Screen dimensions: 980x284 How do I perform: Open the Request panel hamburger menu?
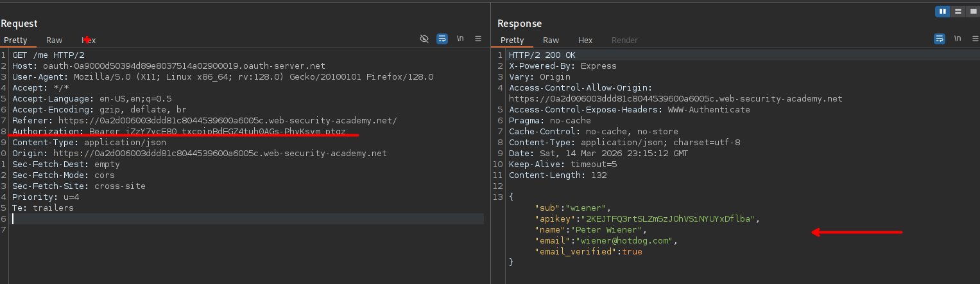pyautogui.click(x=478, y=39)
